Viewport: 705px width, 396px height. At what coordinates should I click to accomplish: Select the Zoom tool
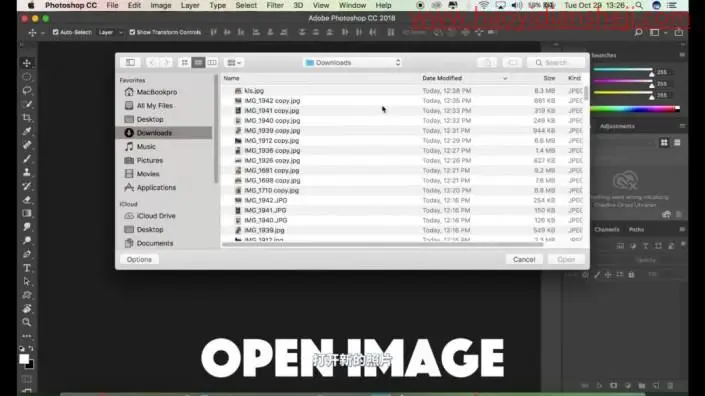coord(27,322)
